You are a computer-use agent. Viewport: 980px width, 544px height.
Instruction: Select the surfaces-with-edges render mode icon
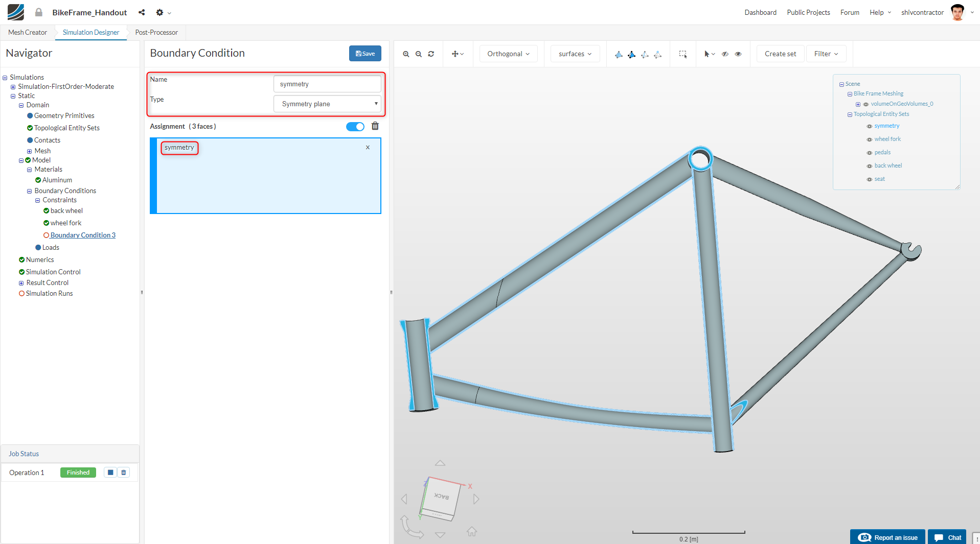(632, 54)
